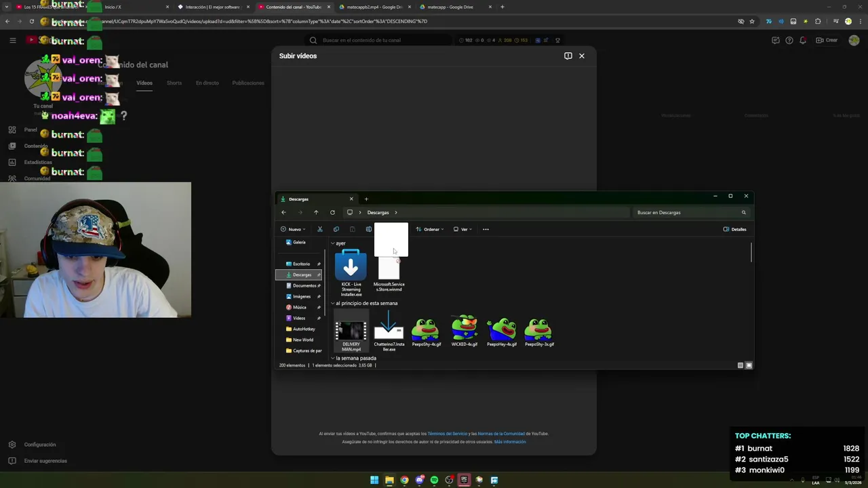Open YouTube Studio hamburger menu
868x488 pixels.
[x=12, y=40]
